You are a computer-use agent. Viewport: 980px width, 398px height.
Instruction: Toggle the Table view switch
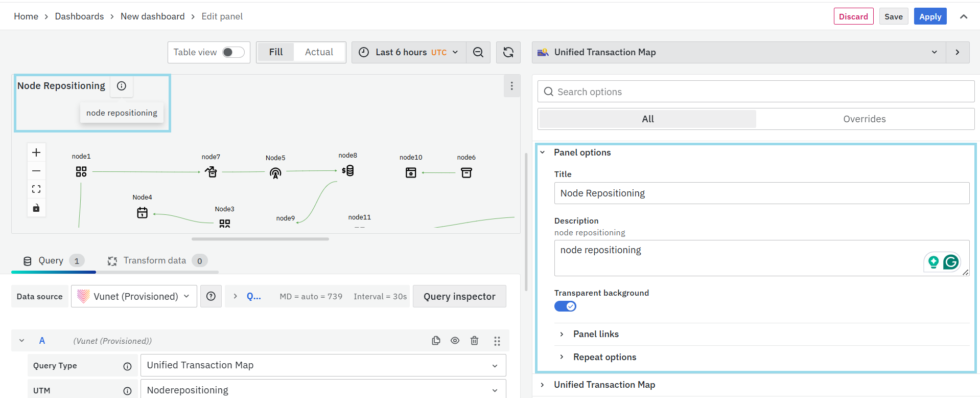(234, 52)
